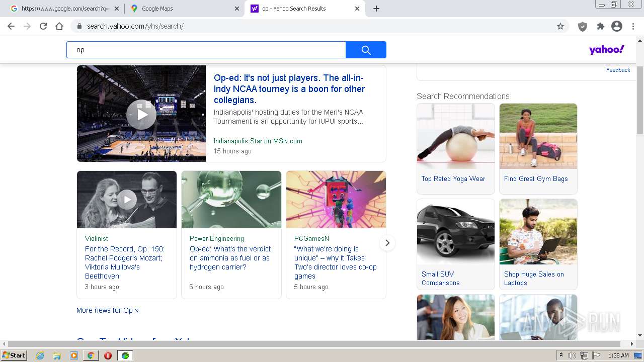Play the NCAA arena video thumbnail

coord(141,114)
